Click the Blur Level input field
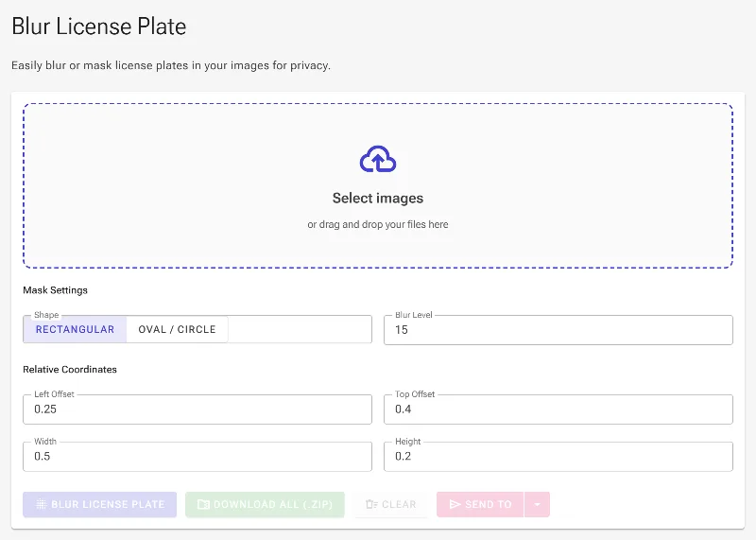This screenshot has width=756, height=540. click(x=558, y=330)
